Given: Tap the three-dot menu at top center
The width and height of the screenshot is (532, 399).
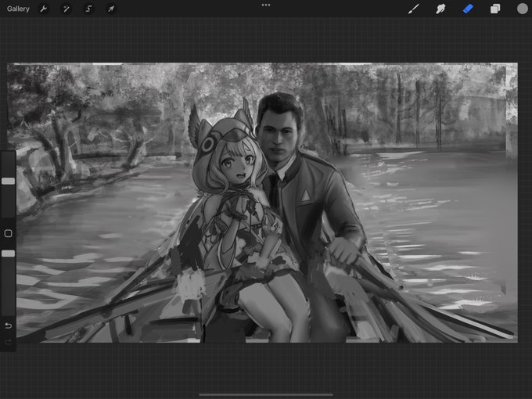Looking at the screenshot, I should click(x=266, y=5).
